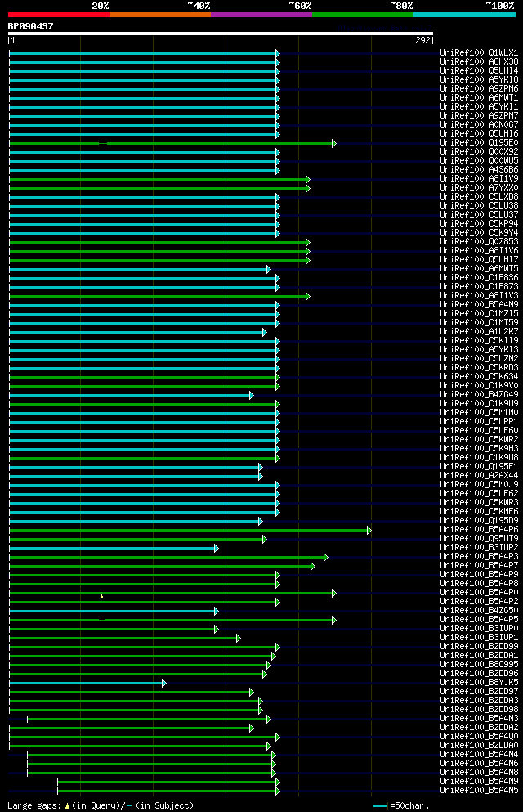
Task: Open hit UniRef100_A5YKI8
Action: click(479, 80)
